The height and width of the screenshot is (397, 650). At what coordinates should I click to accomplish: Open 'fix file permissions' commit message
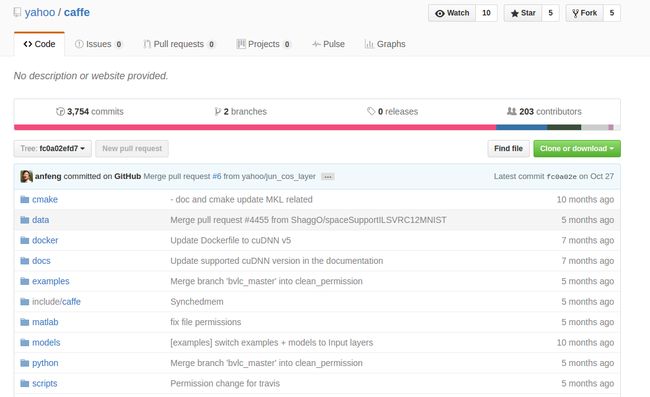pos(206,322)
